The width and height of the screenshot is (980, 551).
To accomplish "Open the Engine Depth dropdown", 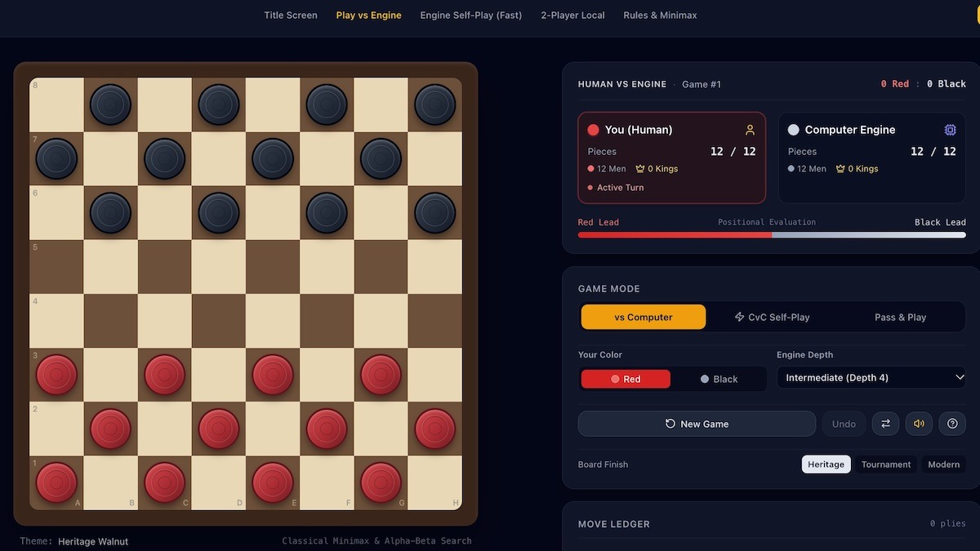I will pos(871,377).
